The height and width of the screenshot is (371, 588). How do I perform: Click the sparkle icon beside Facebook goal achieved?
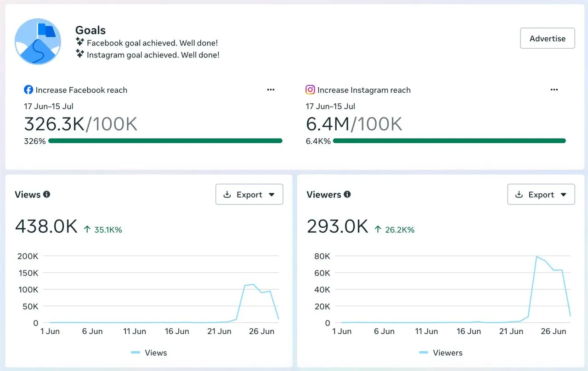coord(80,42)
